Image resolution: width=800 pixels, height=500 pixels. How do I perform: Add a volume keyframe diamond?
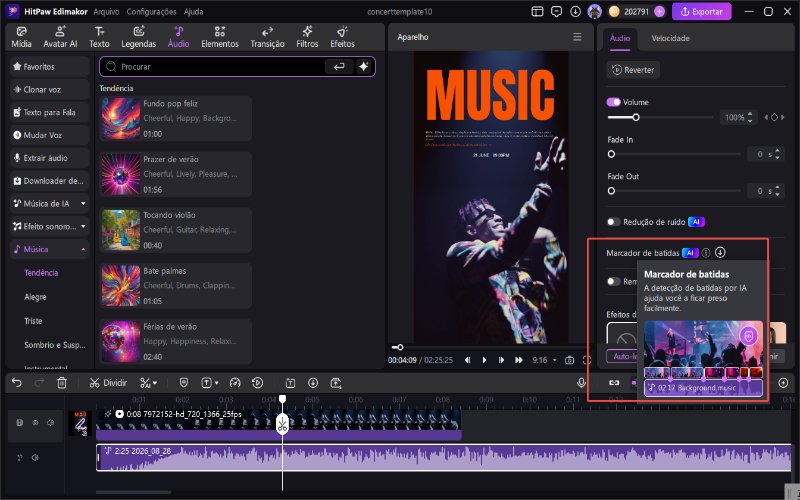tap(774, 117)
